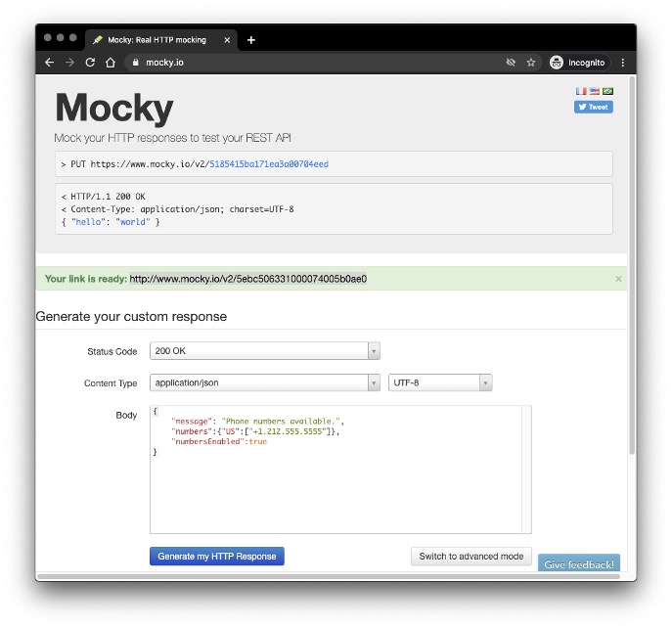Screen dimensions: 672x628
Task: Click the crossed-out eye tracking icon
Action: point(511,63)
